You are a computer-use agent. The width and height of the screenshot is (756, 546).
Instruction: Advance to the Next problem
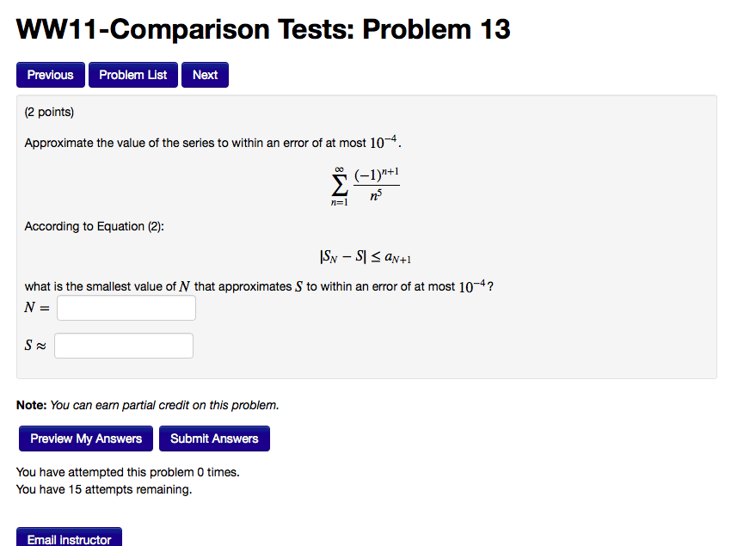coord(205,75)
